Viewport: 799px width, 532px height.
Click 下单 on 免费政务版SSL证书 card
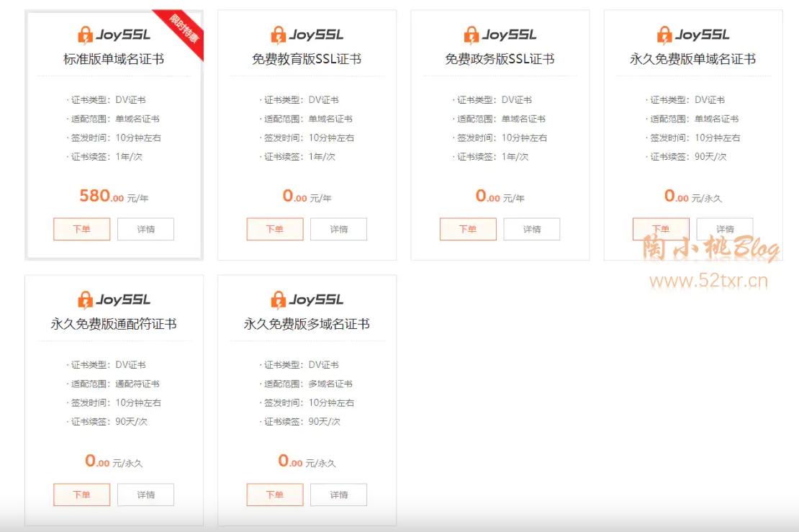(468, 230)
